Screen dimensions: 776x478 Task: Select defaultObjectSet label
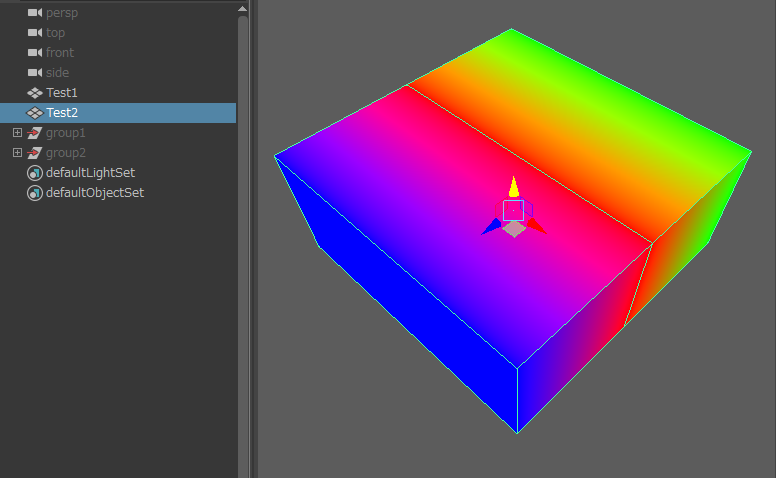coord(95,193)
